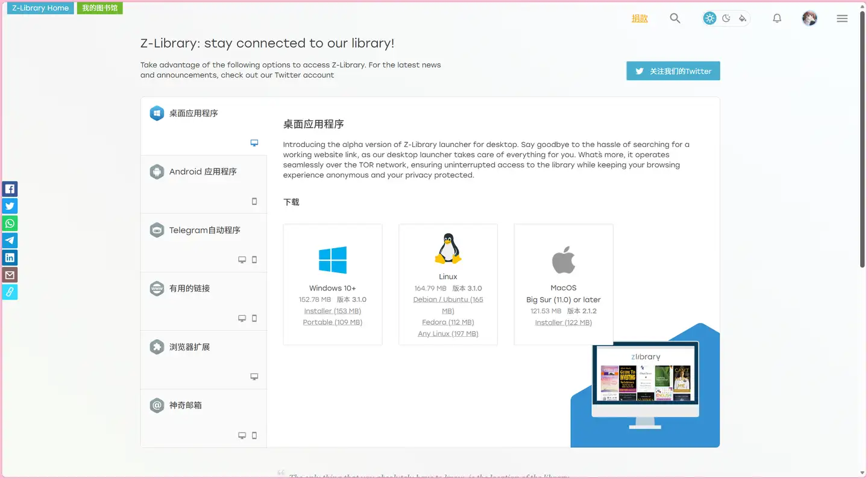The height and width of the screenshot is (479, 868).
Task: Share page on Twitter sidebar icon
Action: 10,206
